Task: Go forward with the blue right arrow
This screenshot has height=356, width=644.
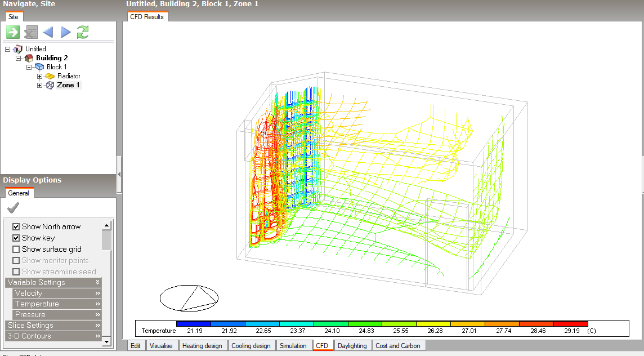Action: click(x=66, y=32)
